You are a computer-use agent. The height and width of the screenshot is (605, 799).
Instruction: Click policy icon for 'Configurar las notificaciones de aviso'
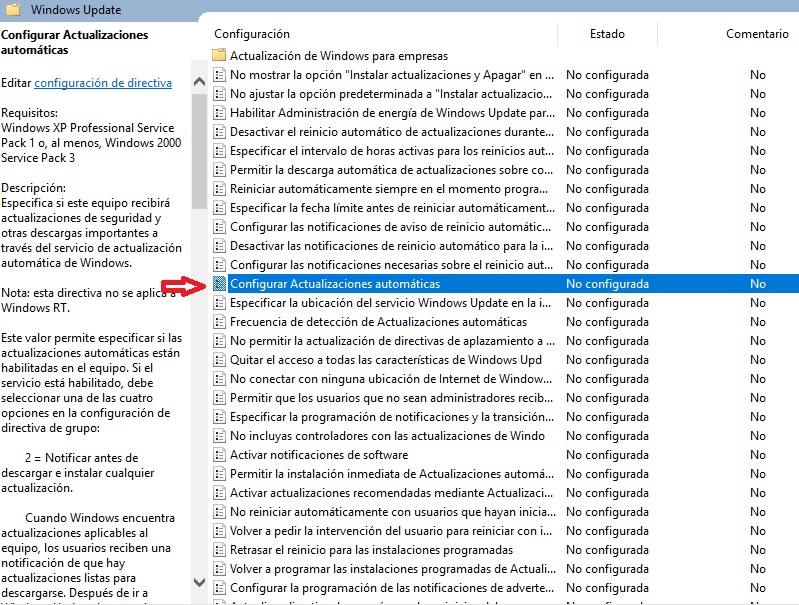click(x=219, y=227)
